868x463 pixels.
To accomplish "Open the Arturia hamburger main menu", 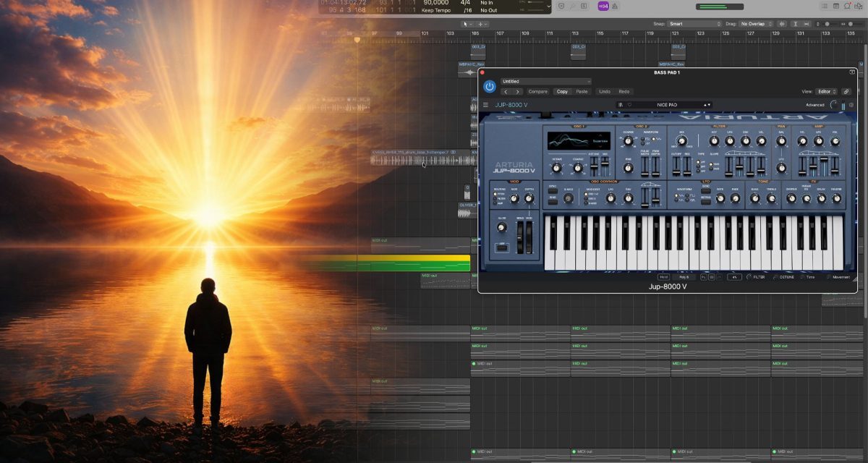I will point(485,105).
